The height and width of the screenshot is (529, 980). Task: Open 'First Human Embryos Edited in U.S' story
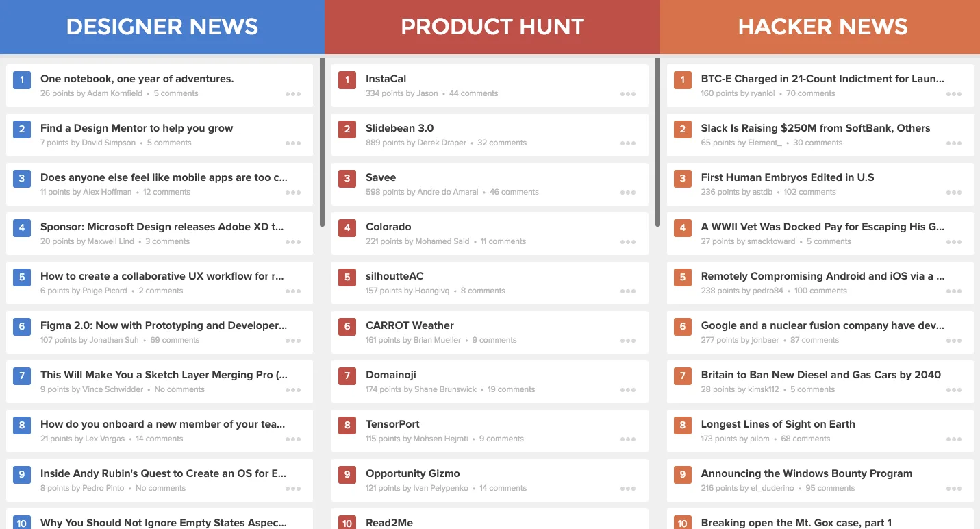[x=788, y=177]
